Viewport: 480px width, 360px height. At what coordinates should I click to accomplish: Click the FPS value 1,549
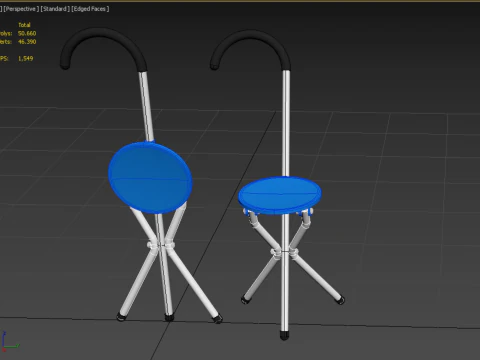pos(26,59)
